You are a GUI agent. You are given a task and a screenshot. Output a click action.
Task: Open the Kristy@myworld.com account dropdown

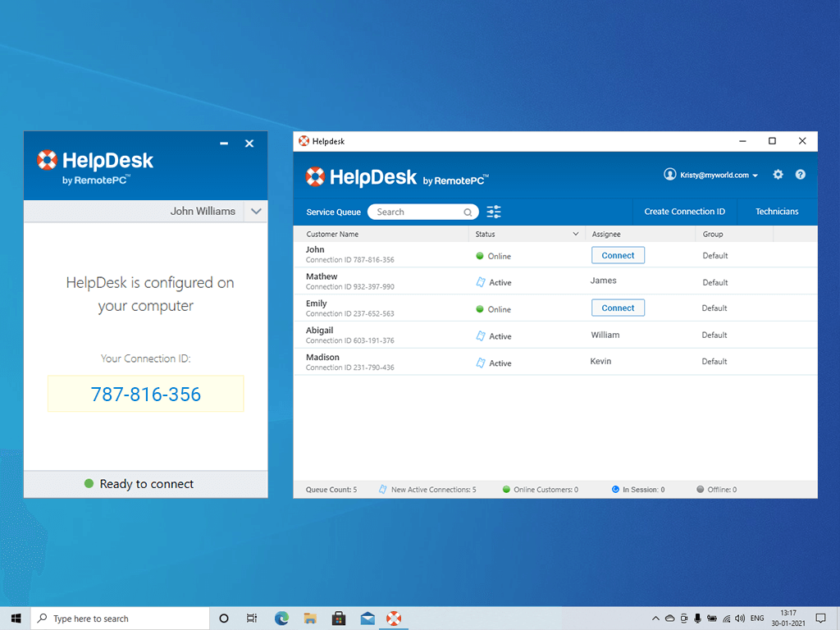click(719, 176)
